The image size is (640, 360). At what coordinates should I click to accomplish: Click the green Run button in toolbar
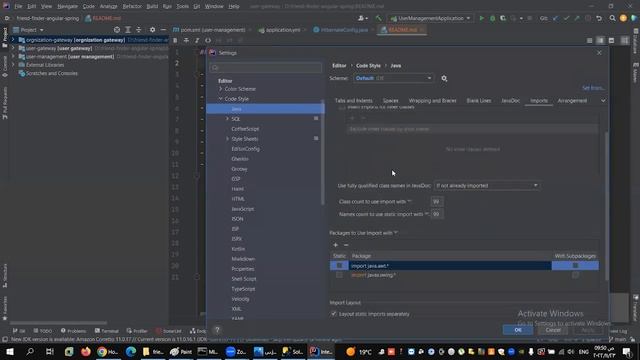(482, 18)
